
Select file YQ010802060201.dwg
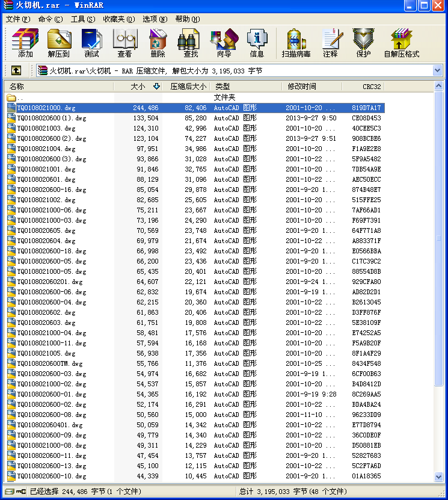click(x=195, y=282)
